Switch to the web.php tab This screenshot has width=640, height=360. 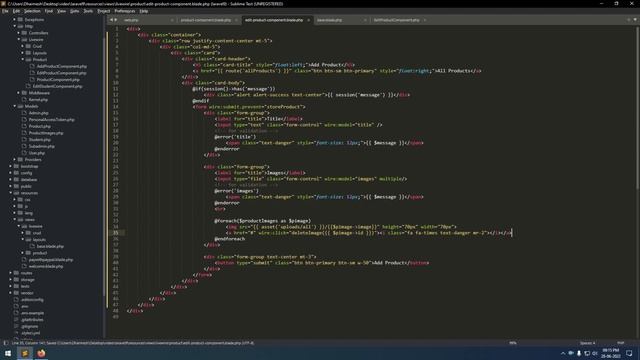click(131, 20)
